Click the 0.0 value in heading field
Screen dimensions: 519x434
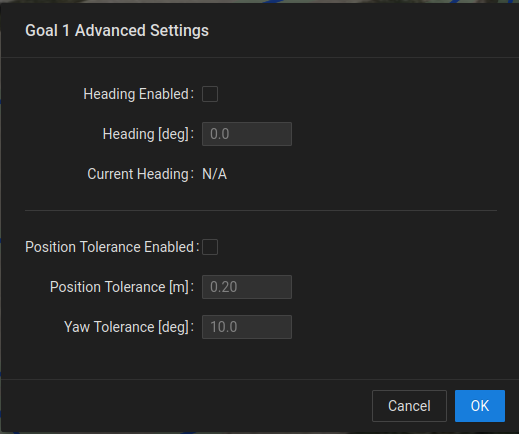219,134
